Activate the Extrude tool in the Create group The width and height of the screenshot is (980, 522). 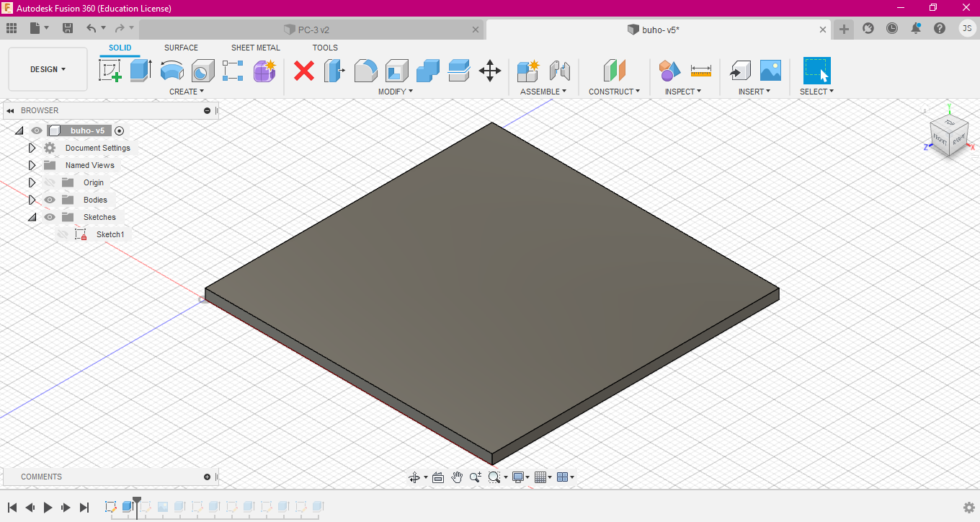tap(141, 71)
